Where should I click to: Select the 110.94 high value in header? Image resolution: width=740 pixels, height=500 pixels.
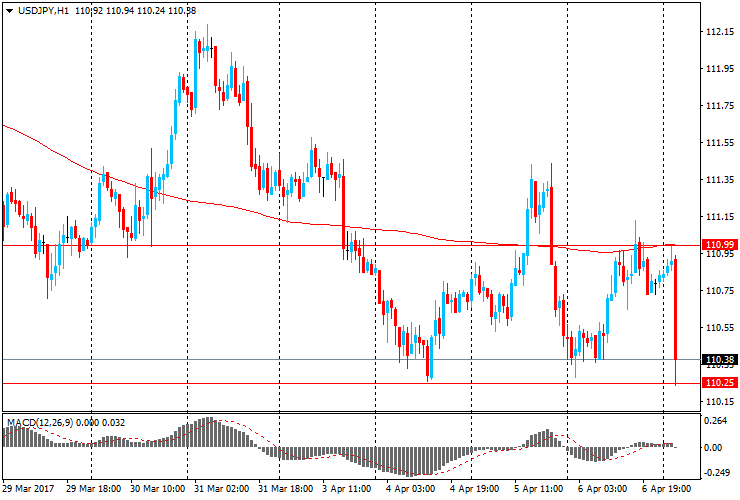coord(120,10)
